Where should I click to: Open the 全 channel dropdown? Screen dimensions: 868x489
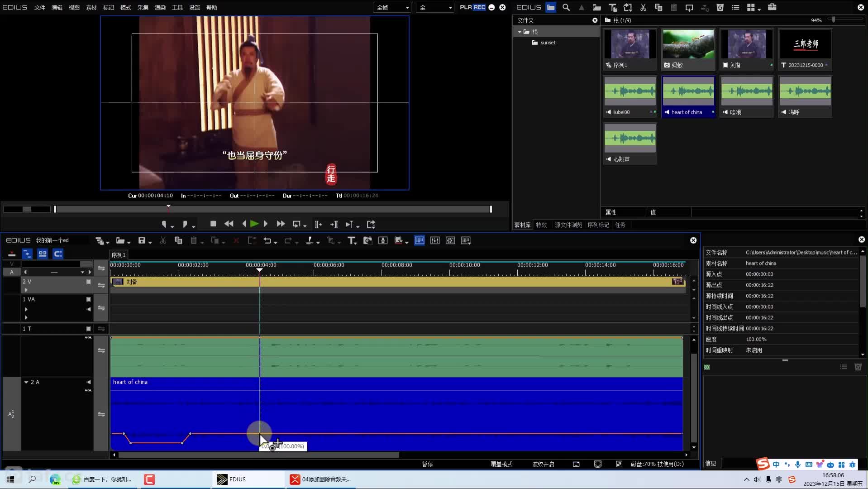435,7
